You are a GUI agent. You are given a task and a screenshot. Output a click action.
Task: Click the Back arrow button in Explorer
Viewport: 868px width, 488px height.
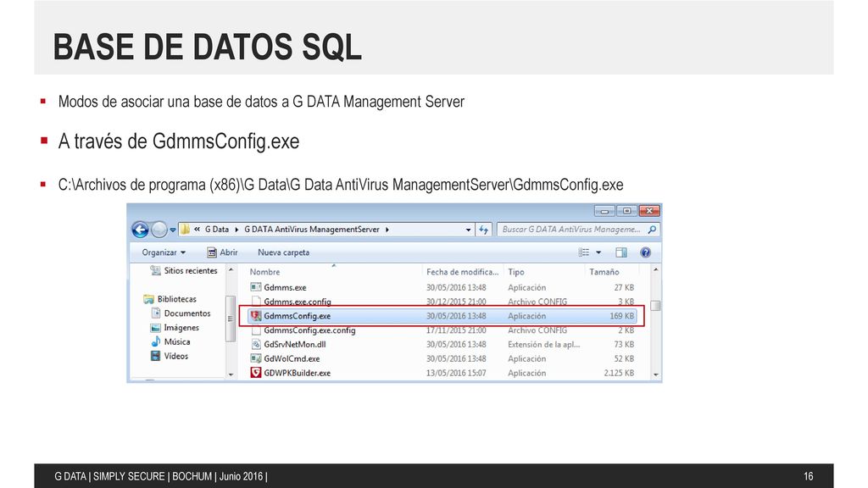coord(140,230)
